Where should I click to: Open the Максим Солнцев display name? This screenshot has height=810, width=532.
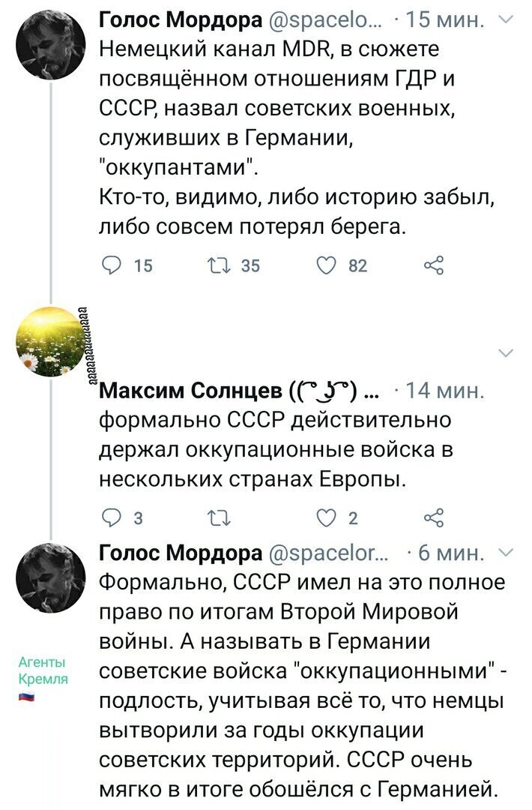191,391
